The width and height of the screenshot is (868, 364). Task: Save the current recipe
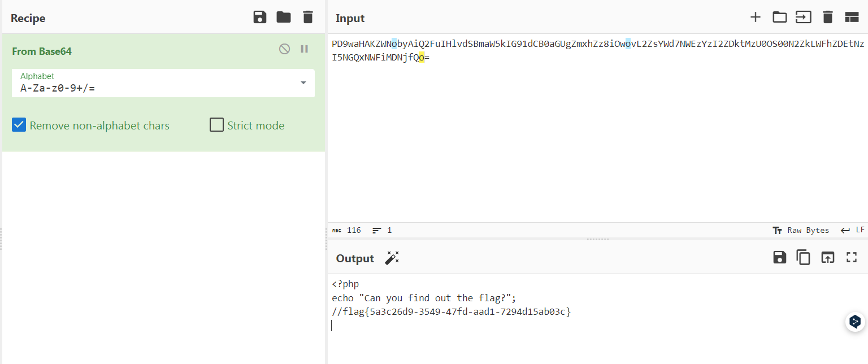[x=260, y=18]
